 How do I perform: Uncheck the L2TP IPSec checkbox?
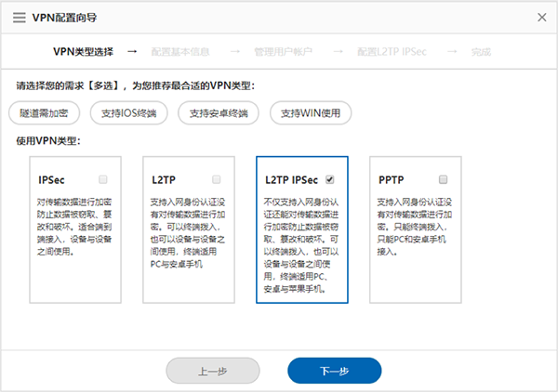pos(330,179)
